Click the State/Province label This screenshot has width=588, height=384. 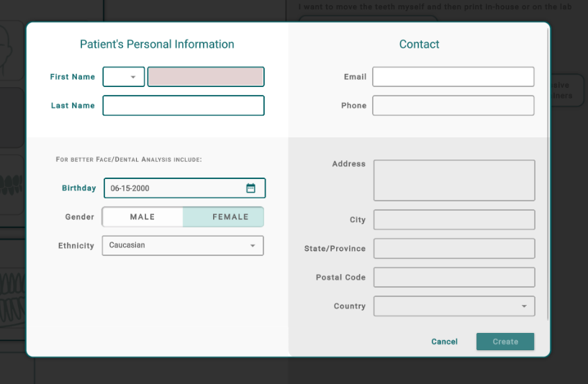[335, 249]
